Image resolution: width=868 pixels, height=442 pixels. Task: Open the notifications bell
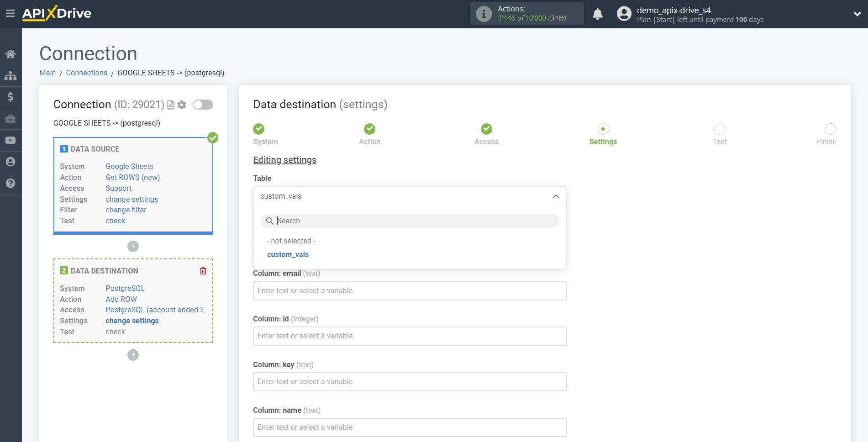click(x=598, y=14)
